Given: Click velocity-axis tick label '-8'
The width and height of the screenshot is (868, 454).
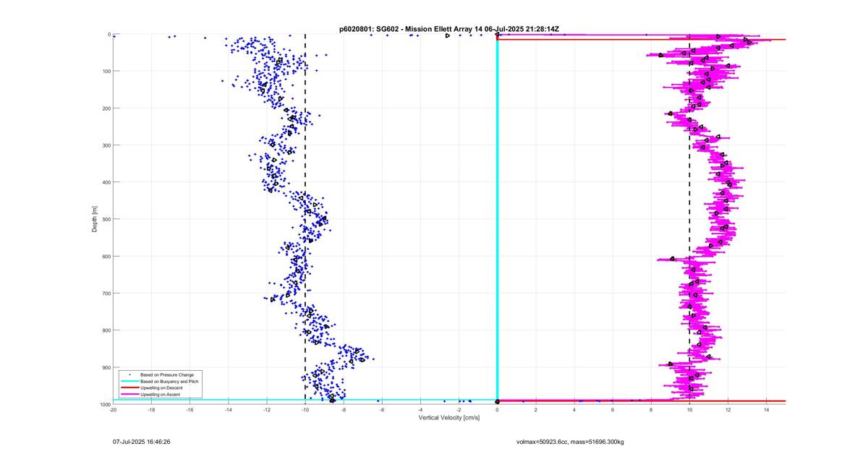Looking at the screenshot, I should pos(344,410).
